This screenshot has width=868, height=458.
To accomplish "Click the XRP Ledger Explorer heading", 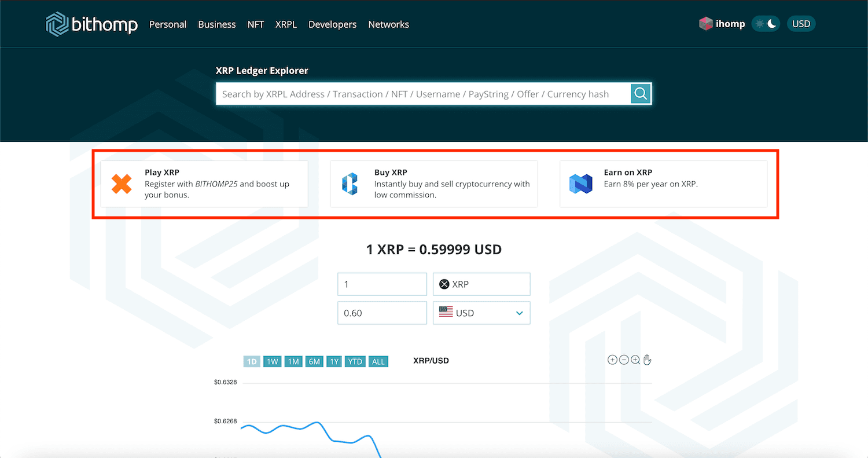I will coord(262,71).
